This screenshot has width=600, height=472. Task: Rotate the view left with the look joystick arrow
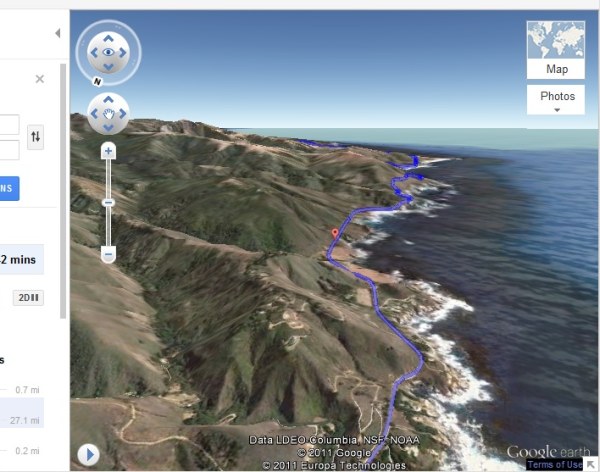point(94,52)
